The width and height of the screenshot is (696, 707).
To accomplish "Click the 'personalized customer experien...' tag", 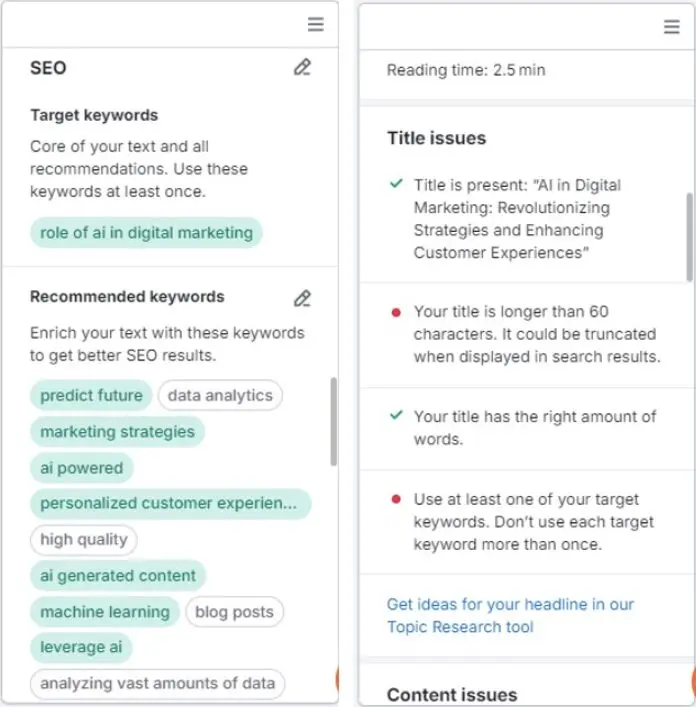I will 169,503.
